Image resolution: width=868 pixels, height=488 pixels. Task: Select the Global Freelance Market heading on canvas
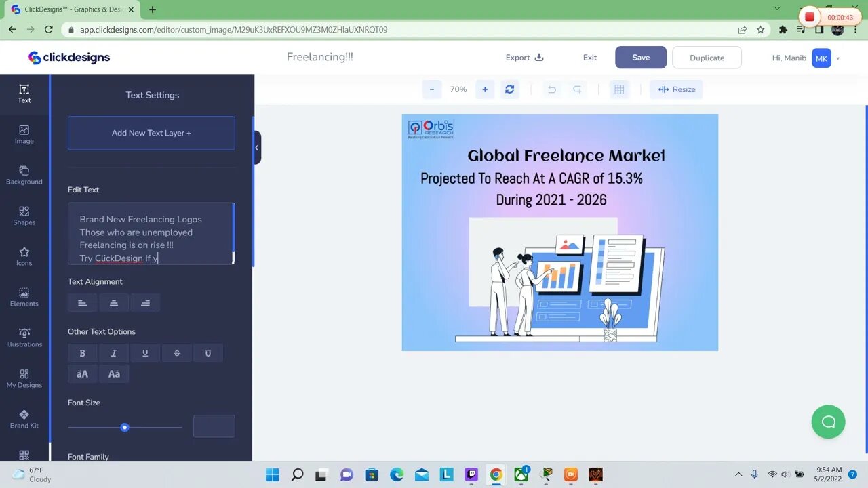coord(566,156)
